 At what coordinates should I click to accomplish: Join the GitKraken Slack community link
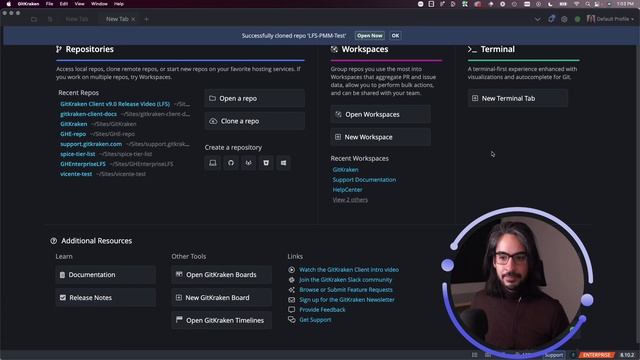coord(345,280)
